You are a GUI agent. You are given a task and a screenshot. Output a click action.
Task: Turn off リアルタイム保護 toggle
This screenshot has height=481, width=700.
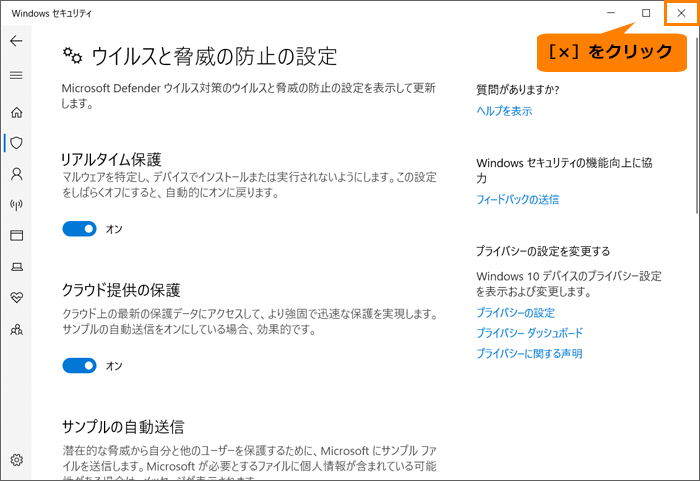[79, 229]
